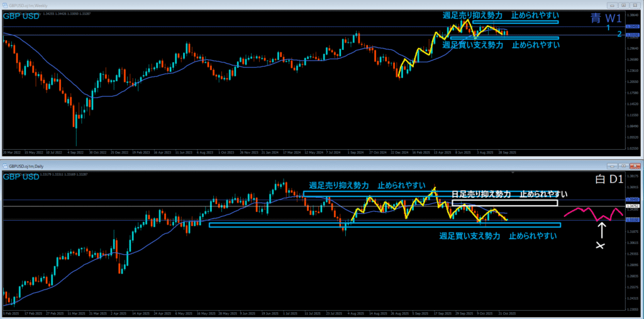Click the chart icon in Weekly window title
This screenshot has height=319, width=644.
click(x=6, y=6)
